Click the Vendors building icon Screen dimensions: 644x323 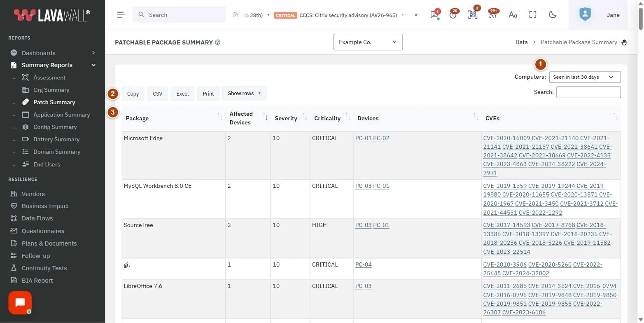14,194
